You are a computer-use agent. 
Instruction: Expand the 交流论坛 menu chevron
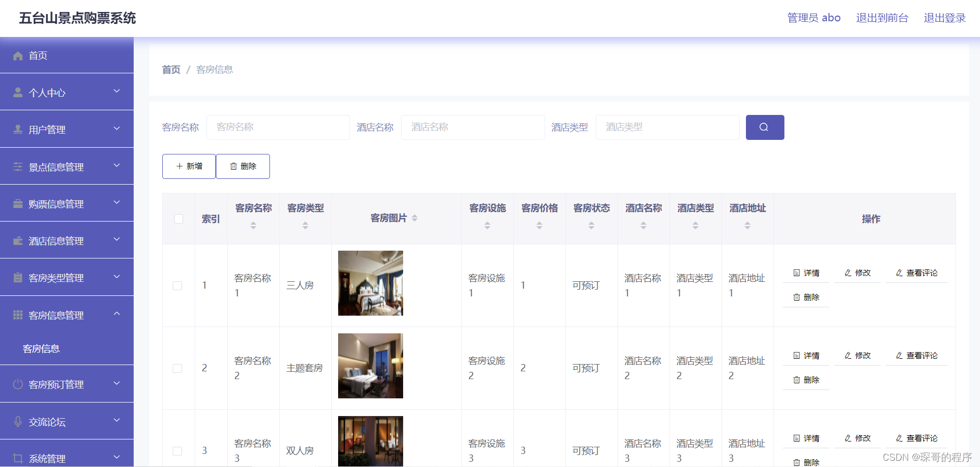pos(117,420)
